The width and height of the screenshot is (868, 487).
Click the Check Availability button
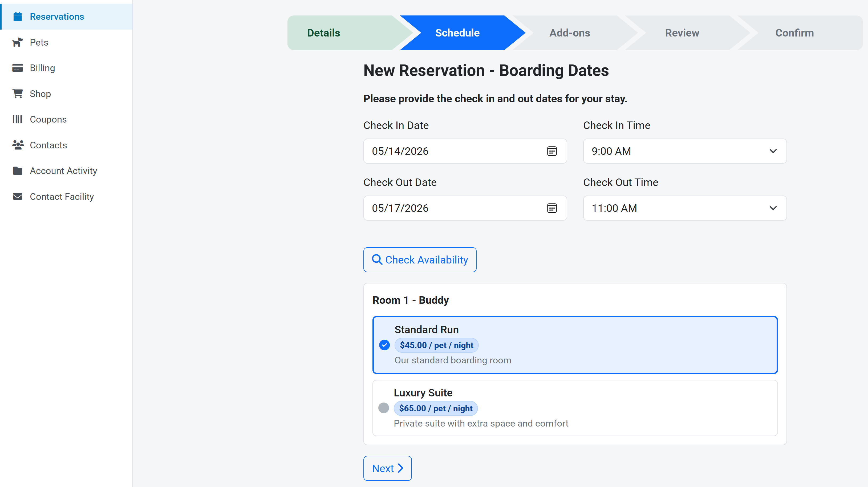click(420, 259)
